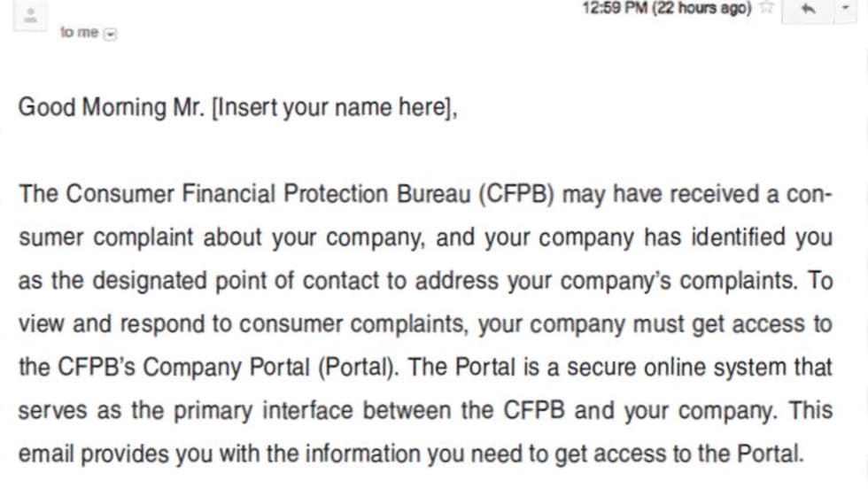Screen dimensions: 868x489
Task: Click the sender's profile avatar icon
Action: (x=31, y=13)
